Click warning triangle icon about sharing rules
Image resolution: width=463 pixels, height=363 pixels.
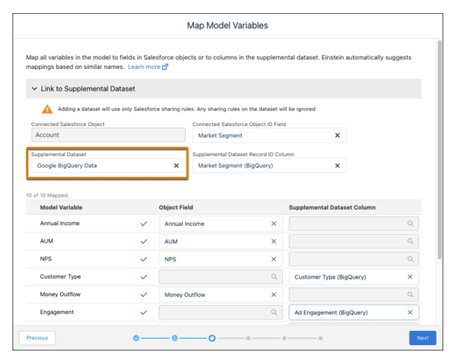(x=47, y=109)
